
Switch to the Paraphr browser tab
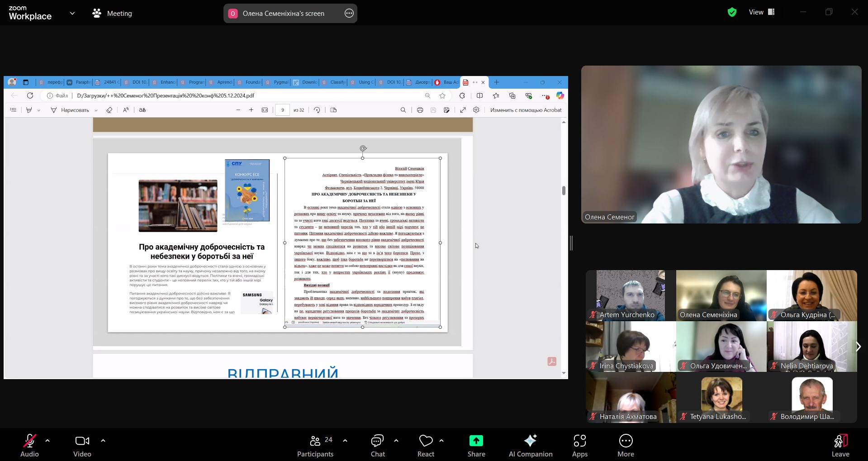[x=78, y=82]
